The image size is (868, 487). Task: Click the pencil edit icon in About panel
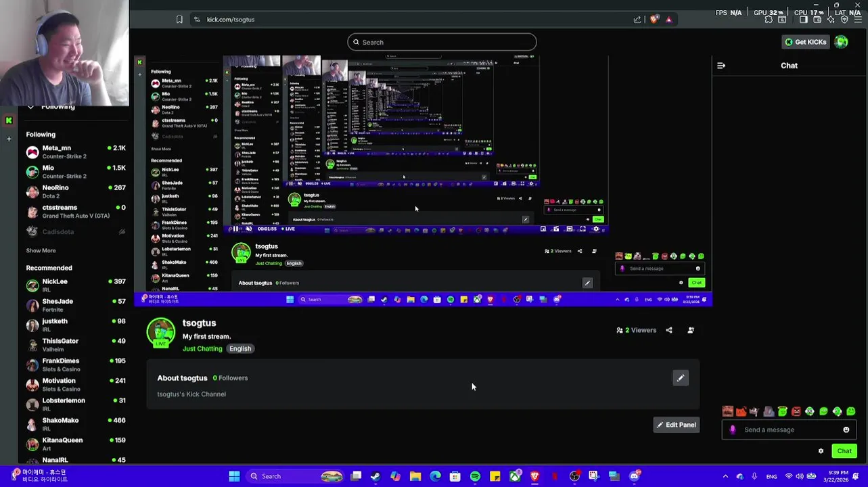(681, 378)
